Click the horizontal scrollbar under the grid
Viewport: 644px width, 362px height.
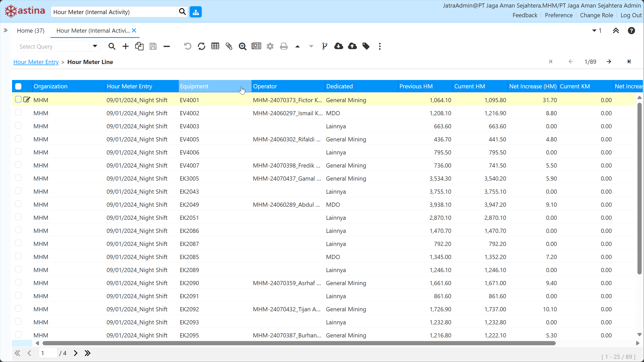coord(299,343)
